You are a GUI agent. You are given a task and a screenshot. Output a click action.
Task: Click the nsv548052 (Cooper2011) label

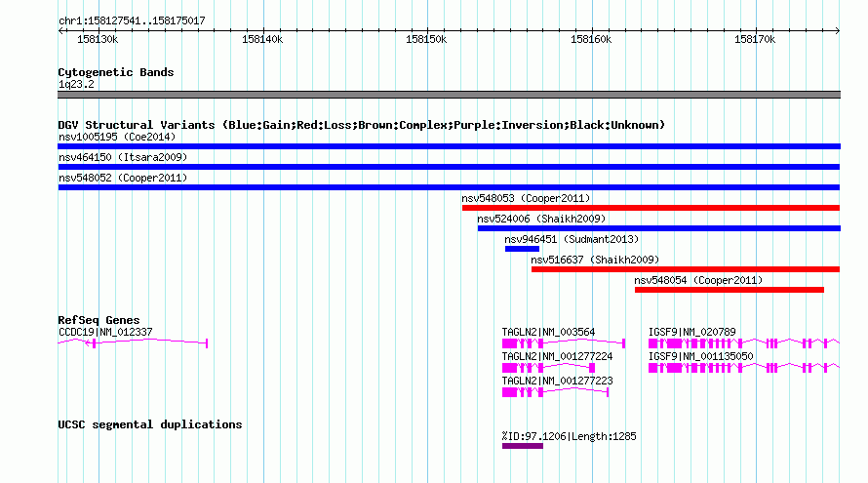pos(123,178)
